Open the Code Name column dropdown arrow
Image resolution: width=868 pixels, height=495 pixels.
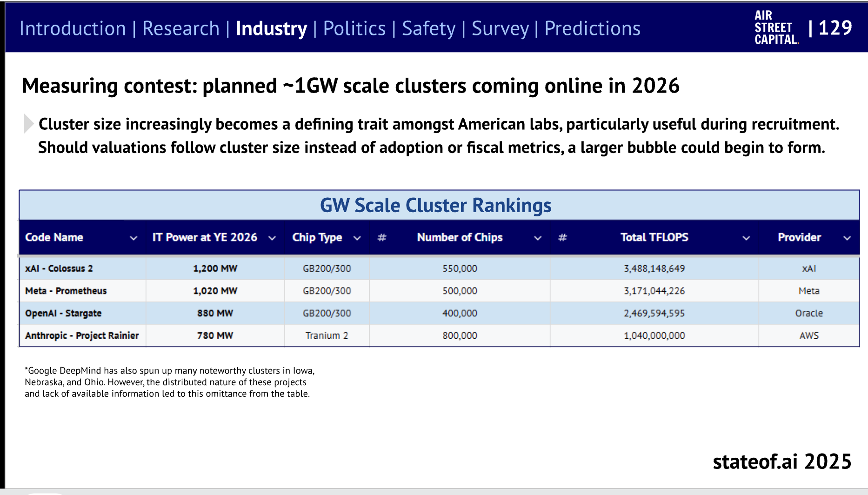pos(134,238)
